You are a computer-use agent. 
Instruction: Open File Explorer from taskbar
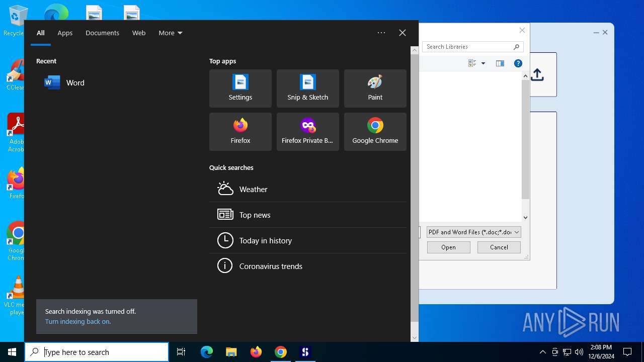231,352
